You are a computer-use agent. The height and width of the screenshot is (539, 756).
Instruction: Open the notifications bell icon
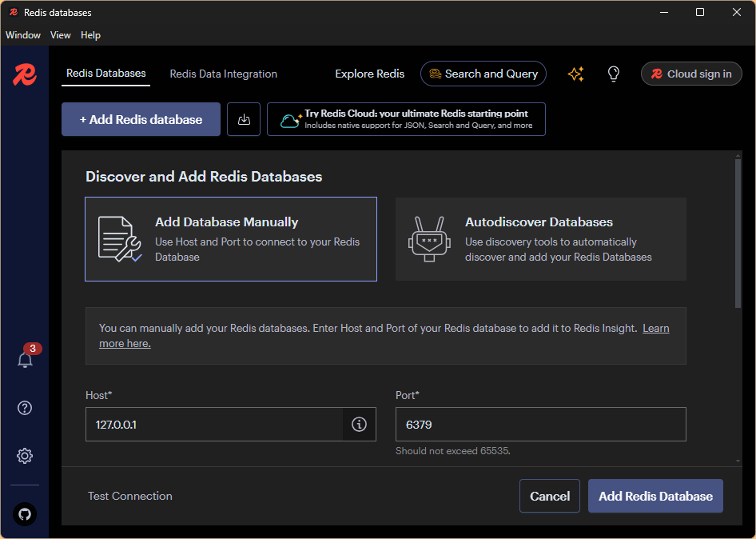pyautogui.click(x=25, y=360)
